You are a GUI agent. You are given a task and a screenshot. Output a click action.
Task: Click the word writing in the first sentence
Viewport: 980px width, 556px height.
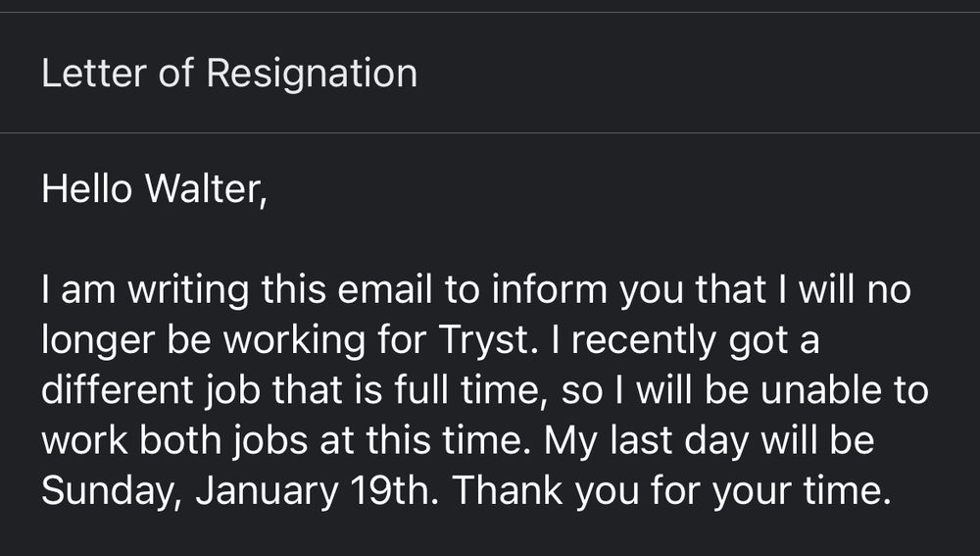pyautogui.click(x=174, y=290)
